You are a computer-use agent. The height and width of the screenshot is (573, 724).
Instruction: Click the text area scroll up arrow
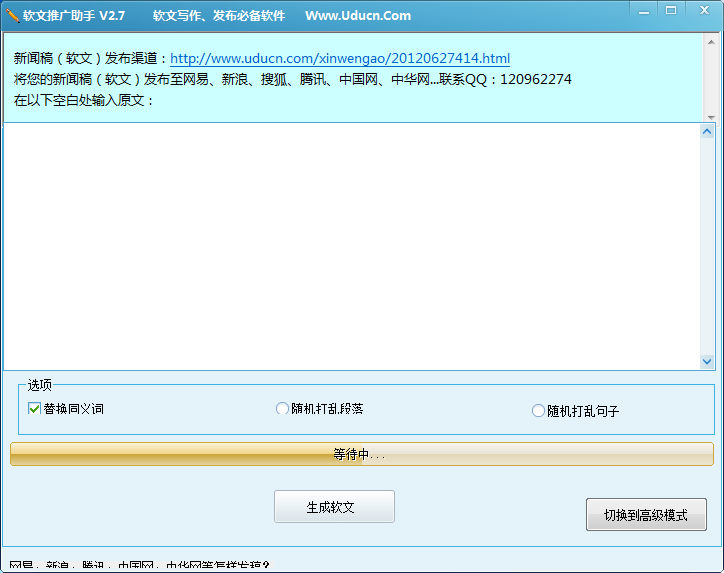pos(707,132)
